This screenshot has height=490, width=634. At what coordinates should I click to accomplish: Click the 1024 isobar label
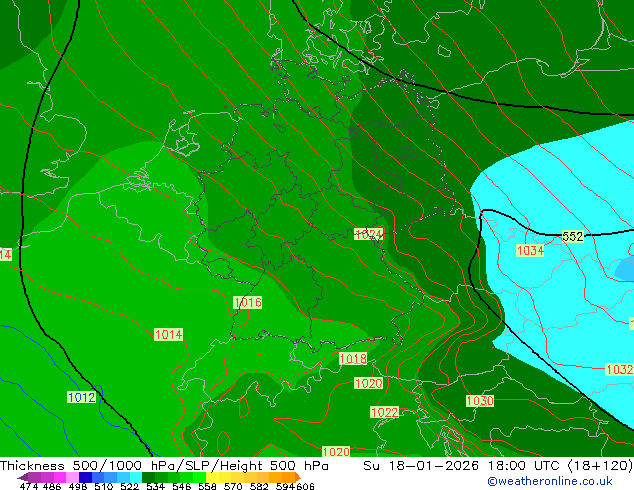[368, 234]
